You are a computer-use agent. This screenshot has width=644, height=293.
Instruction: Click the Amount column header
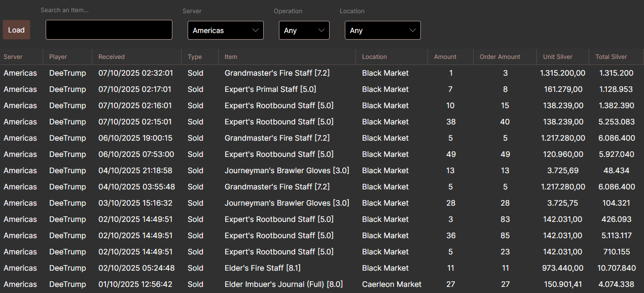coord(445,57)
